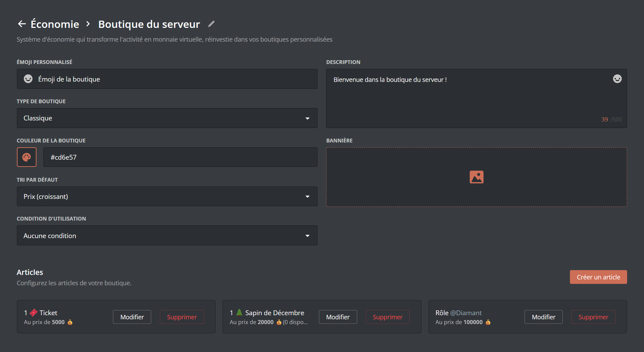Click Modifier for the Ticket article
The width and height of the screenshot is (644, 352).
pyautogui.click(x=132, y=317)
